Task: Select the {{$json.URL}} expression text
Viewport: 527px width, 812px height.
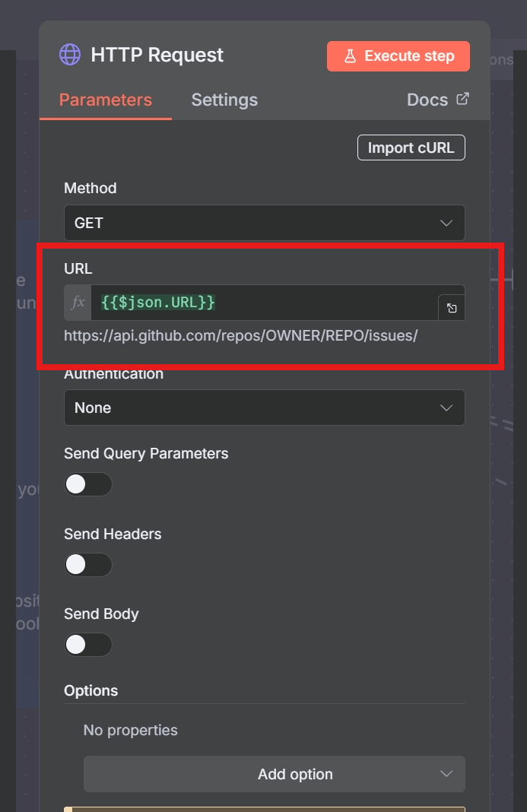Action: (x=157, y=302)
